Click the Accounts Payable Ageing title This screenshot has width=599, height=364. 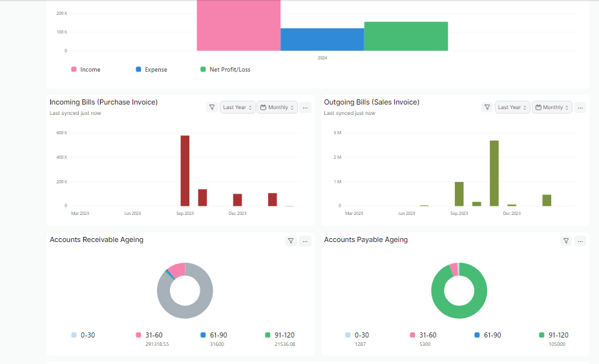[x=366, y=239]
